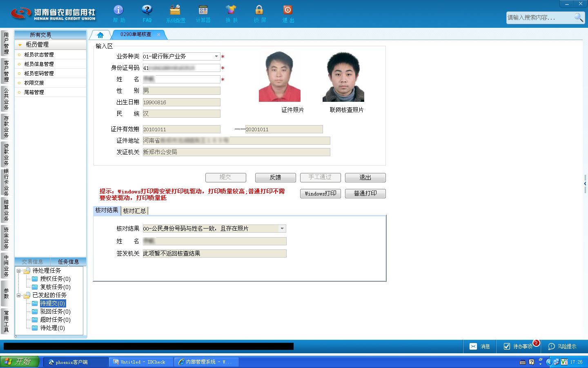588x368 pixels.
Task: Launch the 计算器 calculator icon
Action: pos(203,10)
